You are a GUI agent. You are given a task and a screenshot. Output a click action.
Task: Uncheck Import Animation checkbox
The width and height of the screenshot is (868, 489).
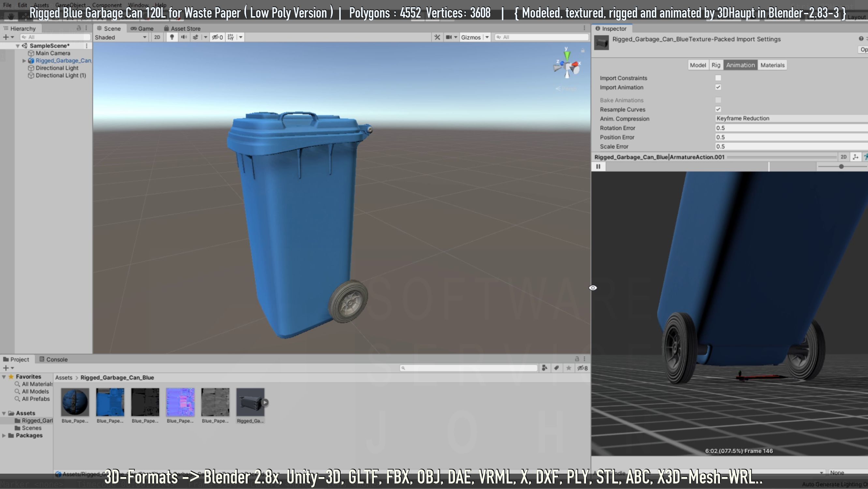tap(718, 87)
